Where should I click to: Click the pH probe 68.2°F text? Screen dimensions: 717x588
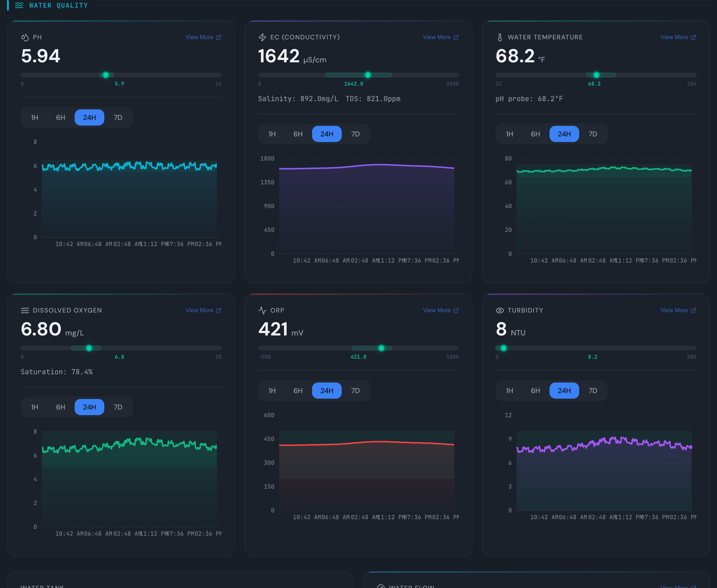tap(529, 98)
